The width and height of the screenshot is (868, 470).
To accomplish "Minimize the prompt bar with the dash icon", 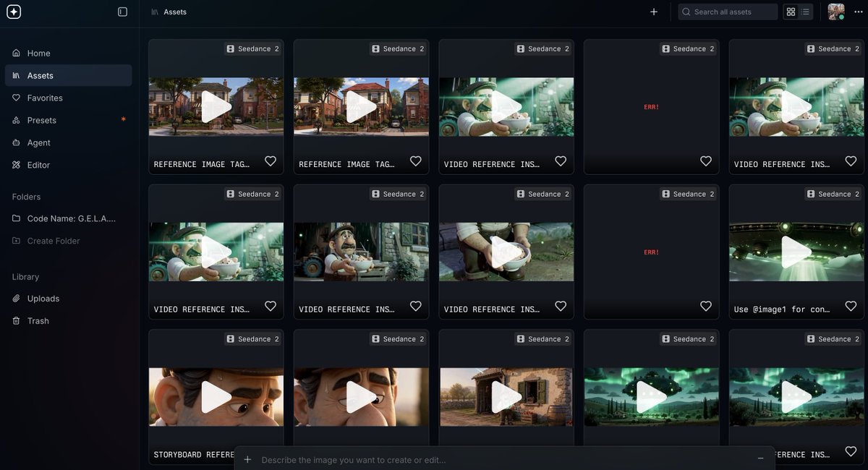I will [x=760, y=458].
